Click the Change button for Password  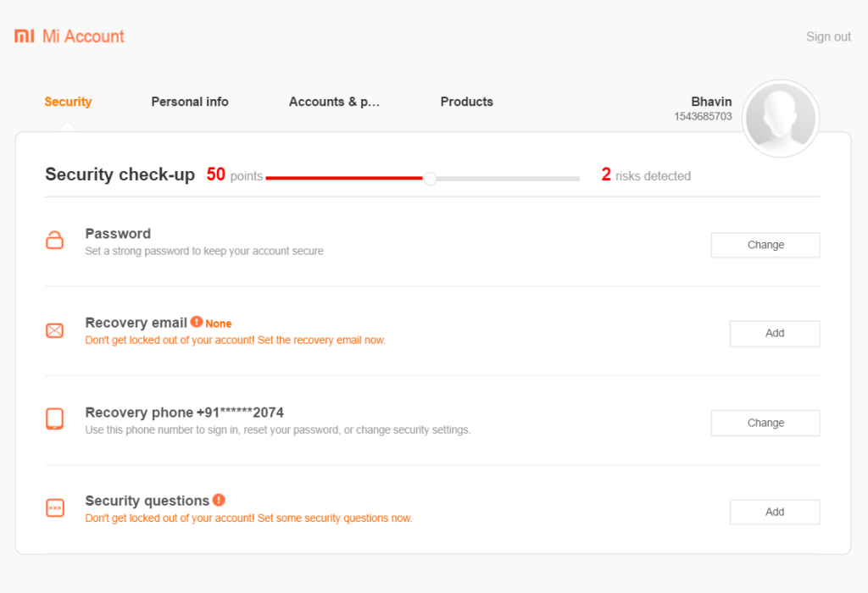click(765, 245)
